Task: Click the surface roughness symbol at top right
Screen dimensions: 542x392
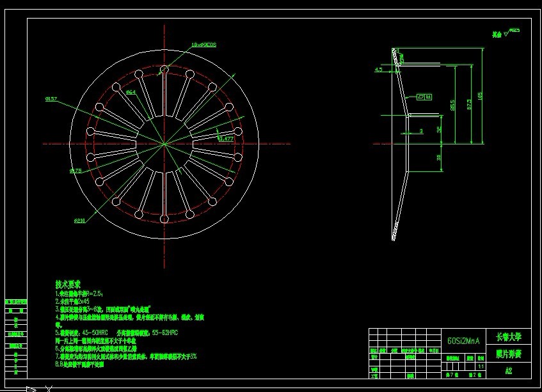Action: tap(511, 33)
